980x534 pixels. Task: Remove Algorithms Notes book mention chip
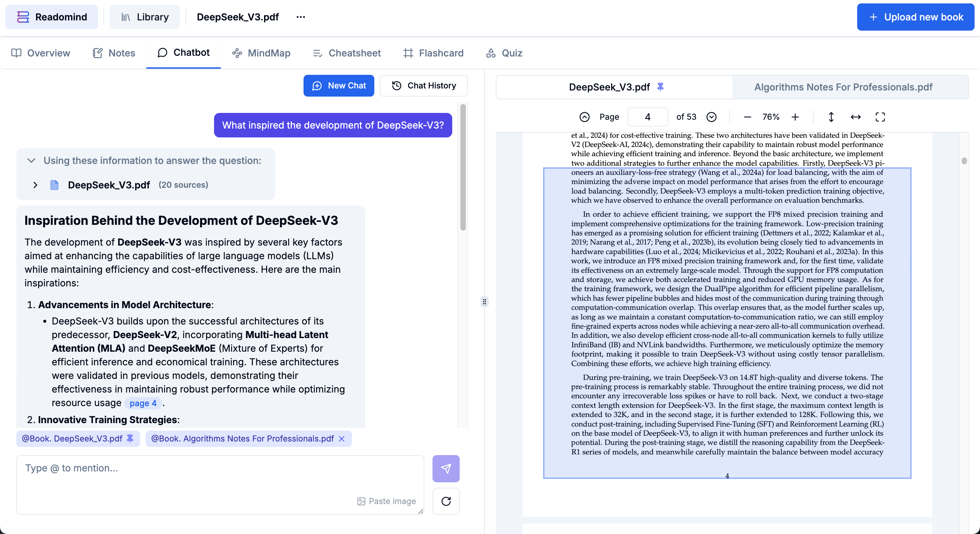coord(342,438)
